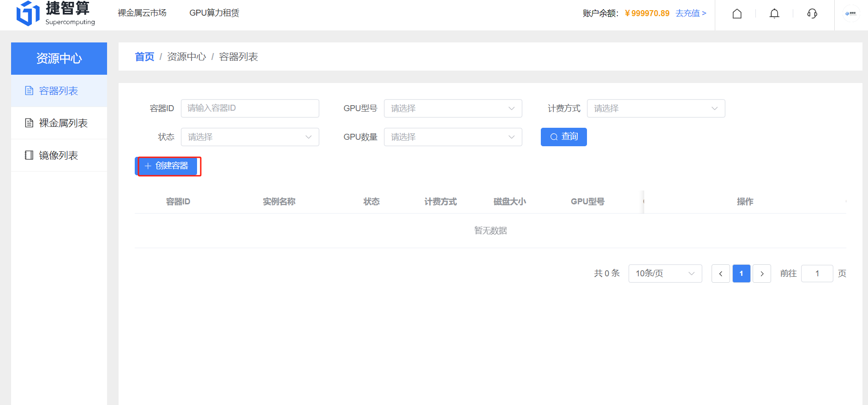
Task: Click GPU型号 column header in table
Action: click(587, 202)
